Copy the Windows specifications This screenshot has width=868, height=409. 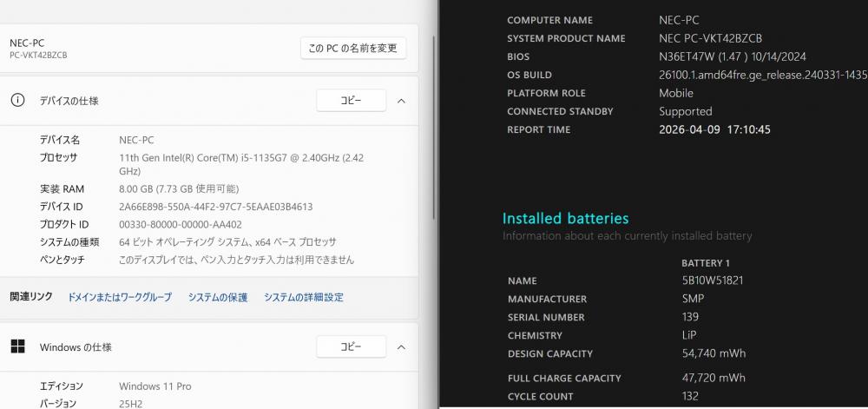[351, 346]
